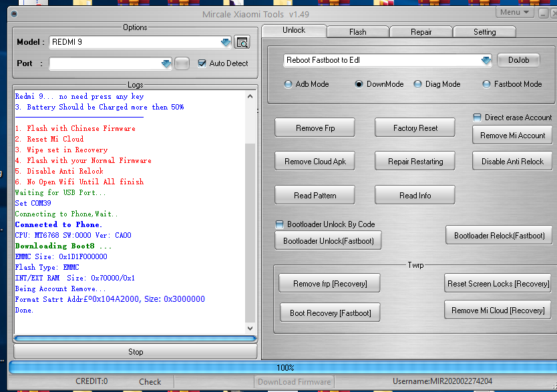Expand the Reboot Fastboot to Edl dropdown
This screenshot has width=557, height=392.
pyautogui.click(x=486, y=60)
